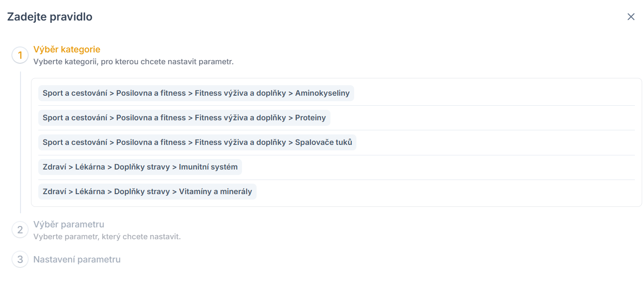Viewport: 644px width, 288px height.
Task: Click the step 2 number circle
Action: 20,230
